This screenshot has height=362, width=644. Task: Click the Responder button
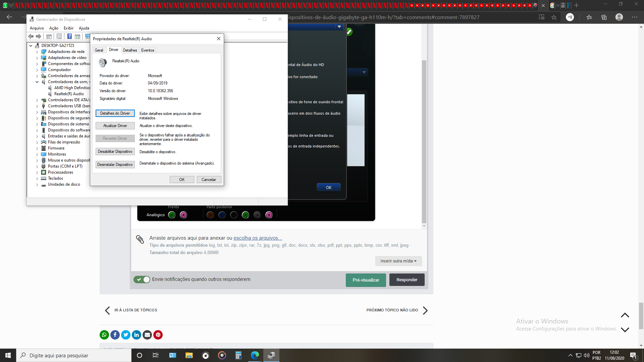tap(407, 280)
